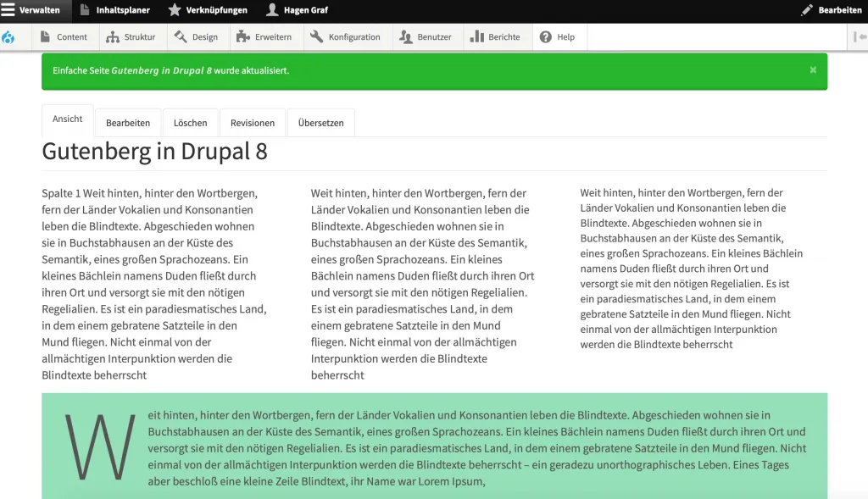Click the Drupal drop logo
868x499 pixels.
[8, 37]
